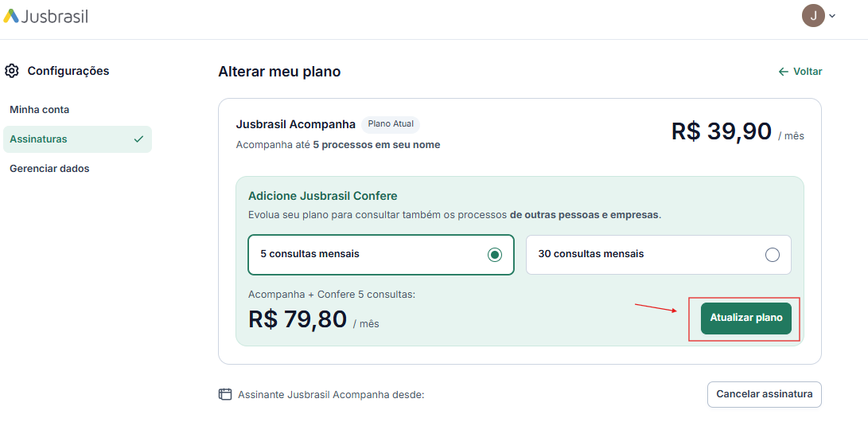Viewport: 868px width, 426px height.
Task: Click the Jusbrasil wordmark text
Action: coord(54,16)
